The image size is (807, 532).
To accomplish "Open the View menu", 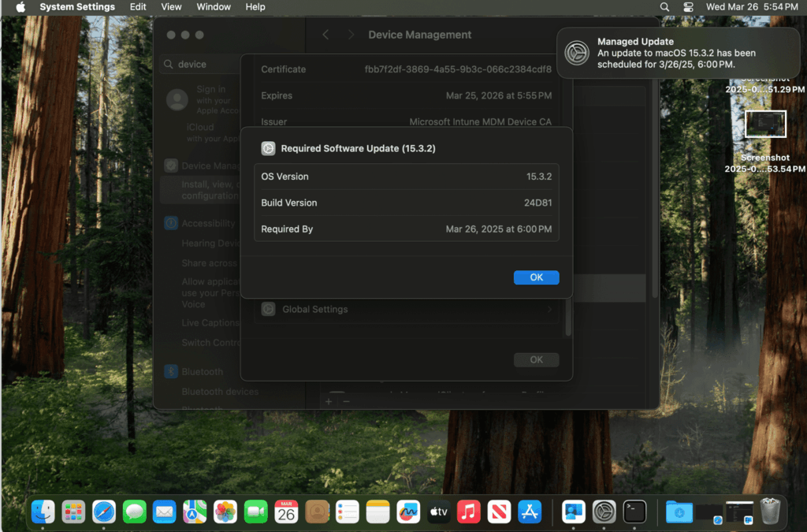I will [x=171, y=7].
